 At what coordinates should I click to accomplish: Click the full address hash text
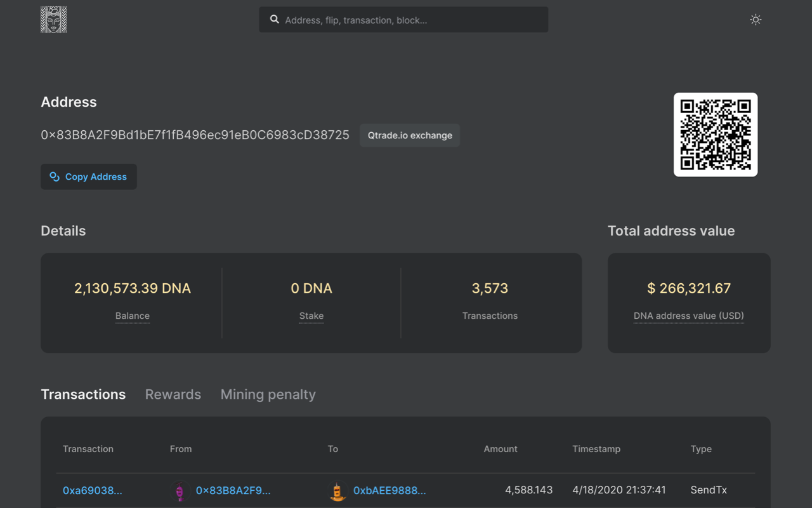pyautogui.click(x=195, y=135)
